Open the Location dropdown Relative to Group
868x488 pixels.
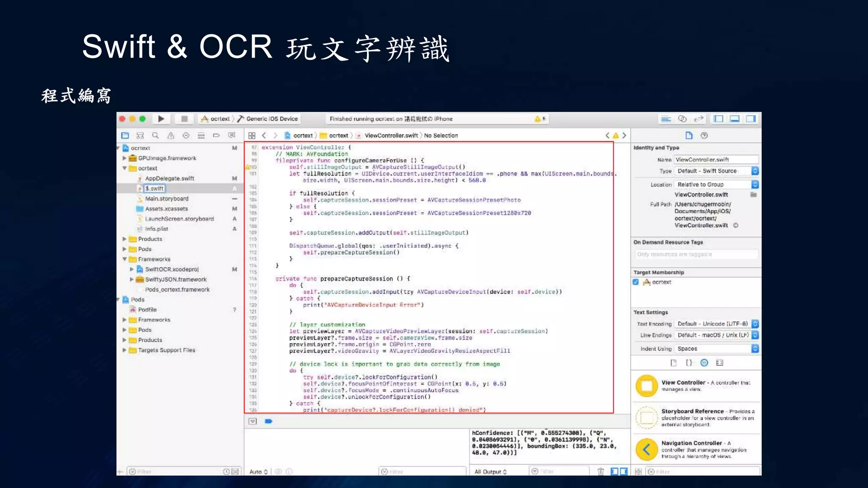(x=716, y=184)
